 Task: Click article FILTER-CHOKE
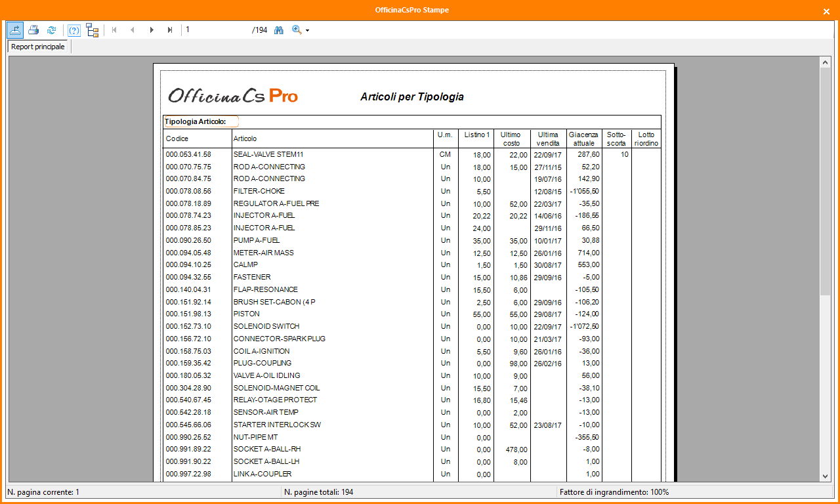pyautogui.click(x=259, y=192)
